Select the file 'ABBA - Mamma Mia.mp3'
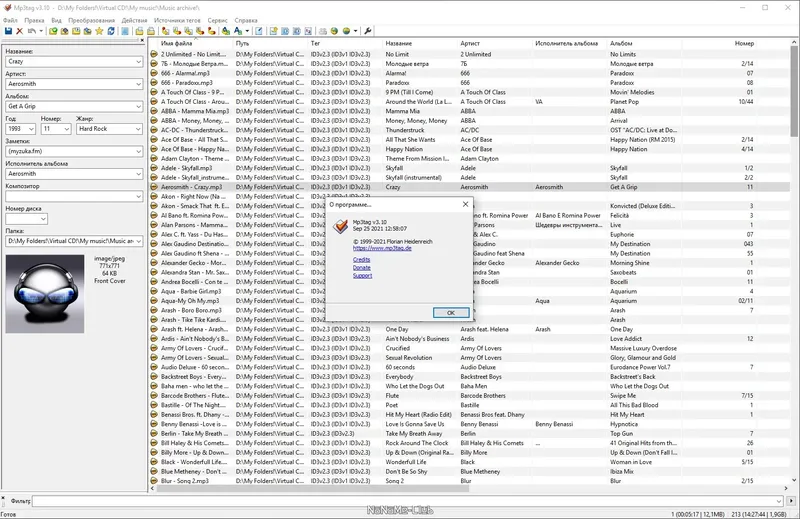The image size is (800, 519). tap(195, 111)
